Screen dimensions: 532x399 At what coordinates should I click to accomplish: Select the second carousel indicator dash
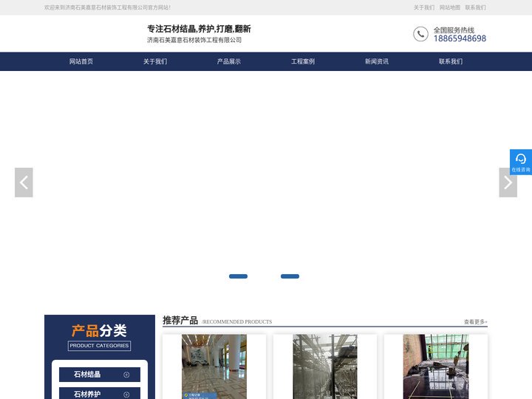tap(290, 276)
